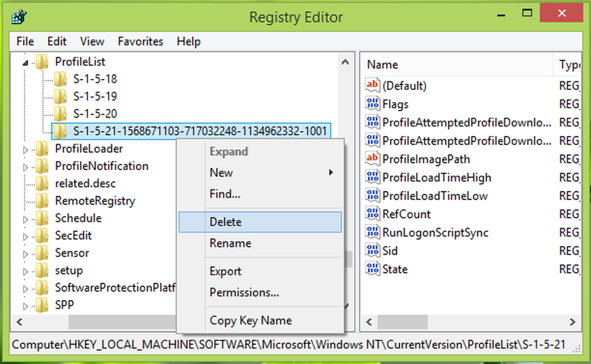Click the folder icon beside ProfileList
This screenshot has width=591, height=364.
click(42, 62)
